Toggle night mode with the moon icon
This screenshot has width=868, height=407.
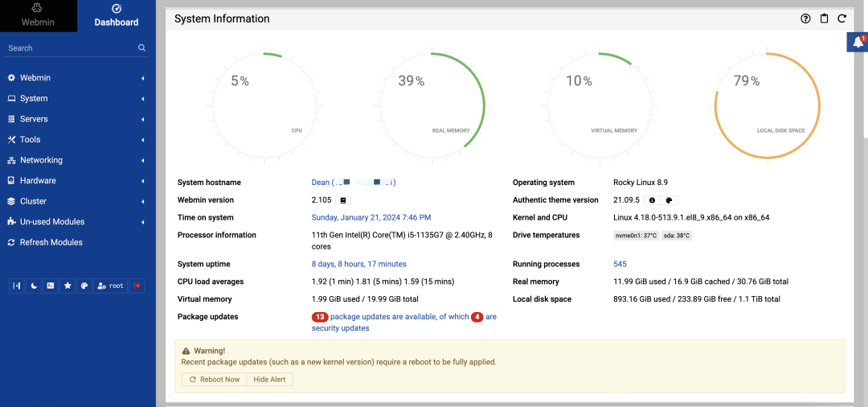coord(34,286)
